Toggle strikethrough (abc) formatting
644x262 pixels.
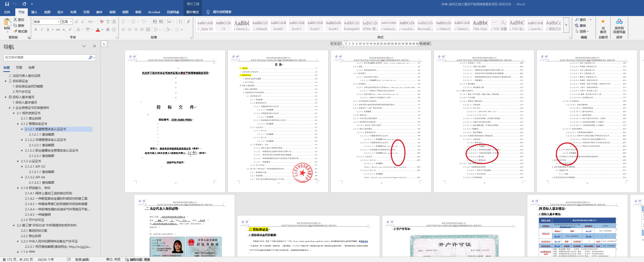(x=58, y=30)
